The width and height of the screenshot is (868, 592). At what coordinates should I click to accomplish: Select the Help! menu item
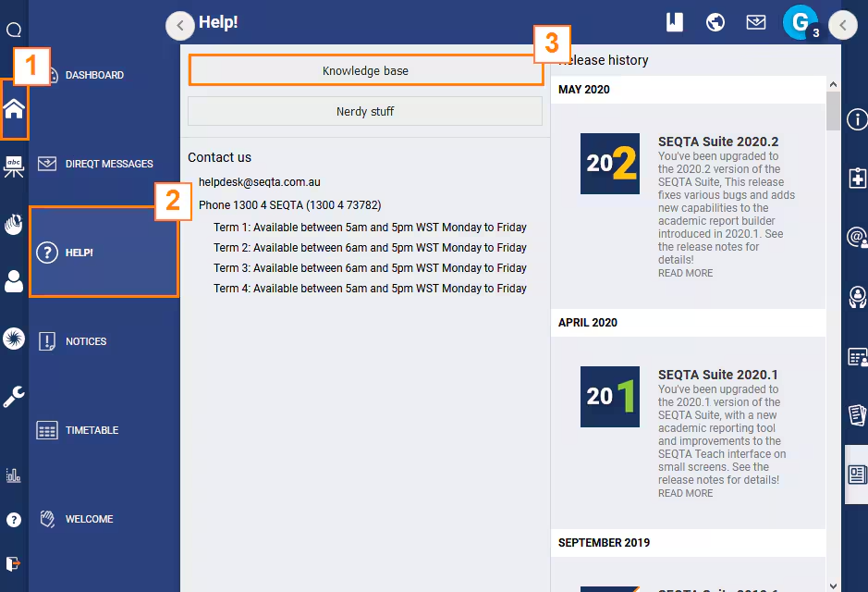tap(104, 252)
